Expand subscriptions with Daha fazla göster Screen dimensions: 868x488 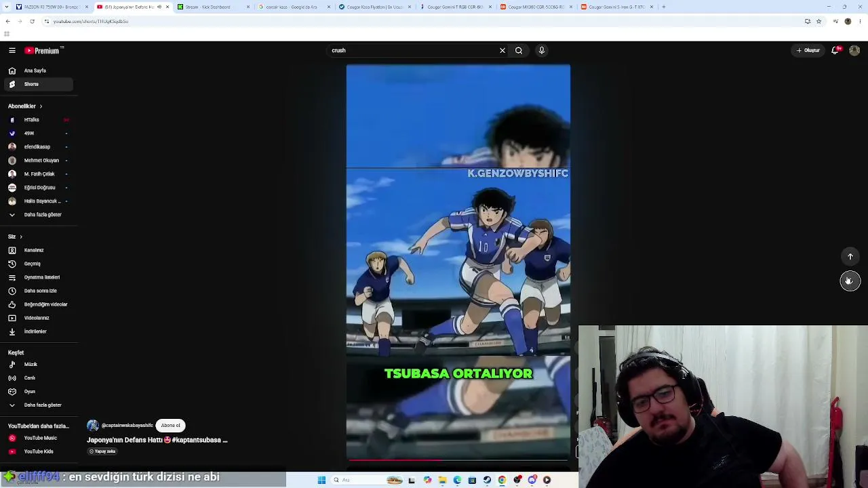(39, 215)
